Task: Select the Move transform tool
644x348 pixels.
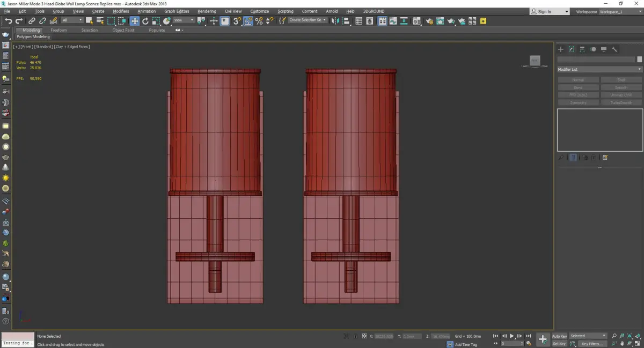Action: point(134,21)
